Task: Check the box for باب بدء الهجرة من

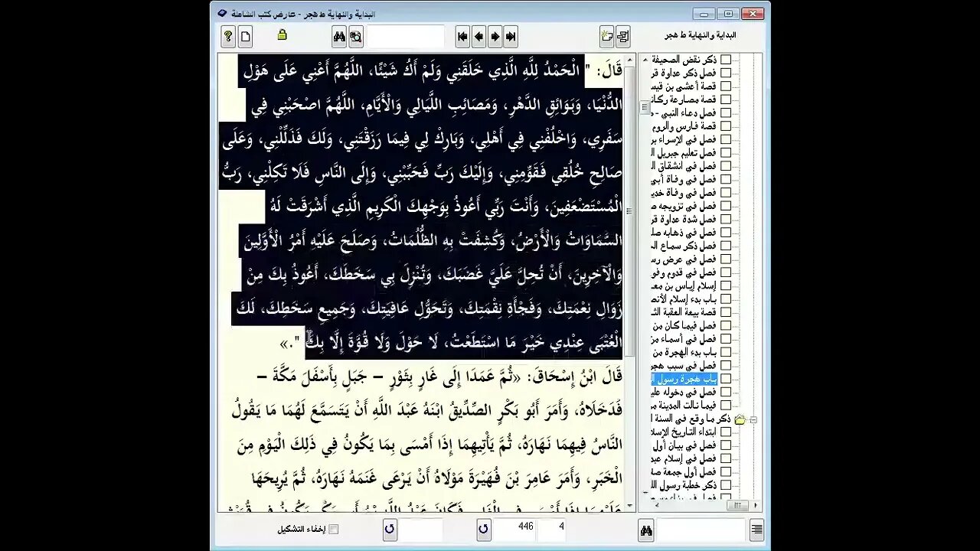Action: coord(725,353)
